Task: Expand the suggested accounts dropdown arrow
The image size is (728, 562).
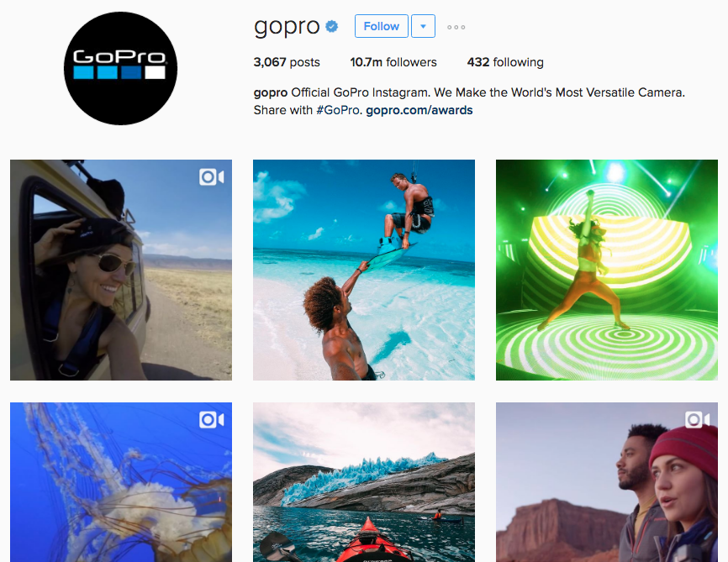Action: point(423,26)
